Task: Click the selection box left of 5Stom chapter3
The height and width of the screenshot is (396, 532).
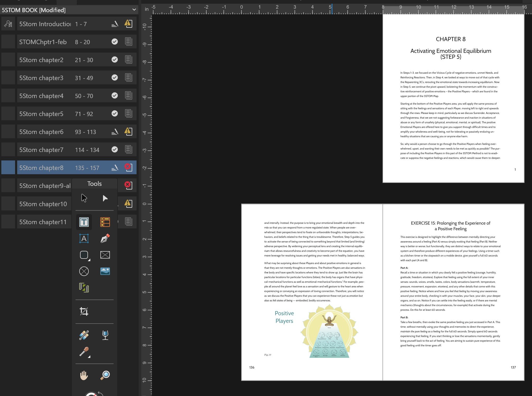Action: 8,77
